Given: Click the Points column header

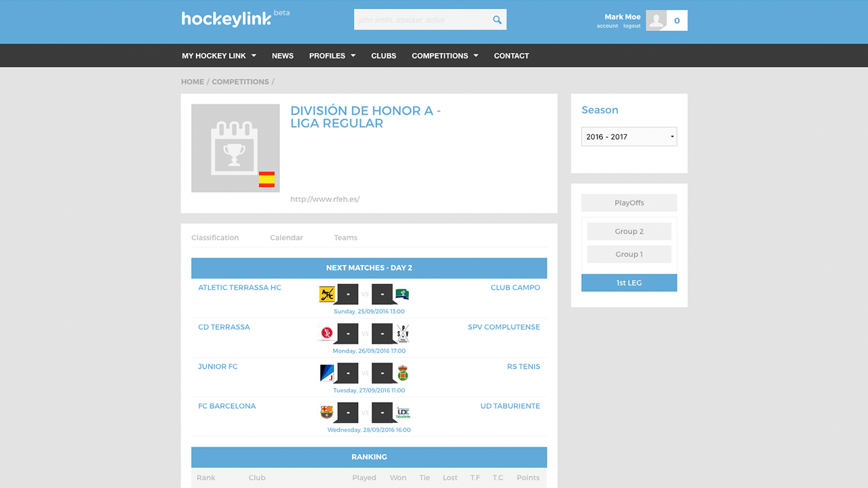Looking at the screenshot, I should pyautogui.click(x=528, y=478).
